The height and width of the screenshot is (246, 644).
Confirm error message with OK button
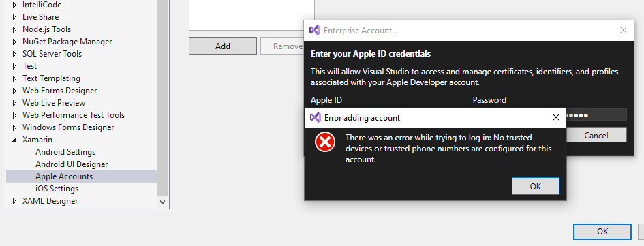[536, 187]
